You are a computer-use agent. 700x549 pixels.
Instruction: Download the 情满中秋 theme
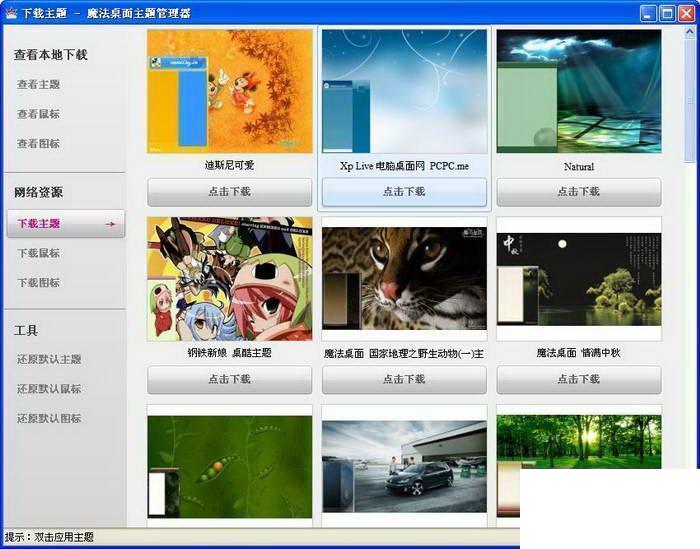pos(579,379)
